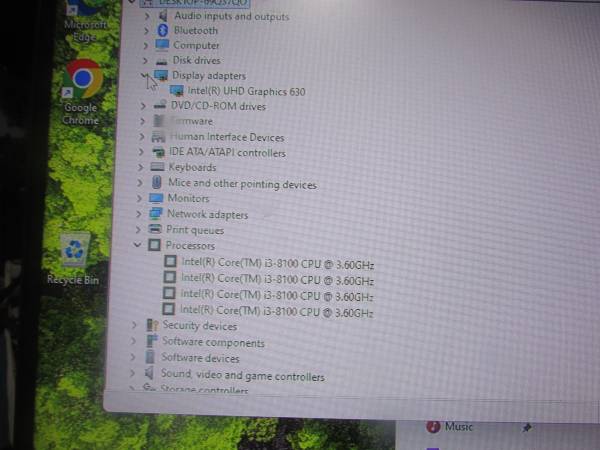Expand the Human Interface Devices node
Viewport: 600px width, 450px height.
tap(142, 137)
